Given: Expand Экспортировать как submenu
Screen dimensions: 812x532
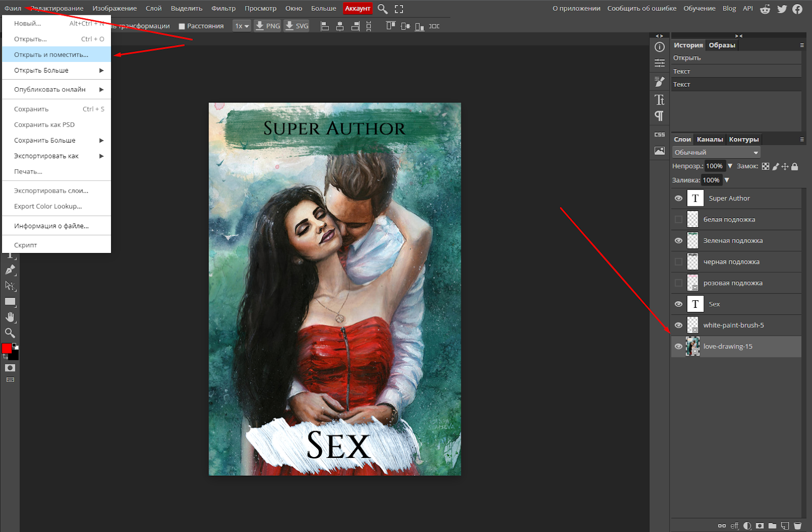Looking at the screenshot, I should coord(56,156).
